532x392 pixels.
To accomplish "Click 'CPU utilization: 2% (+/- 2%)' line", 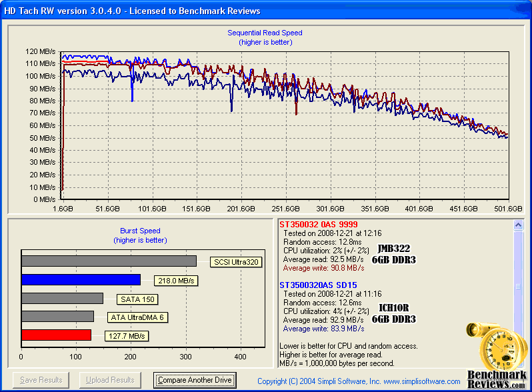I will tap(326, 251).
